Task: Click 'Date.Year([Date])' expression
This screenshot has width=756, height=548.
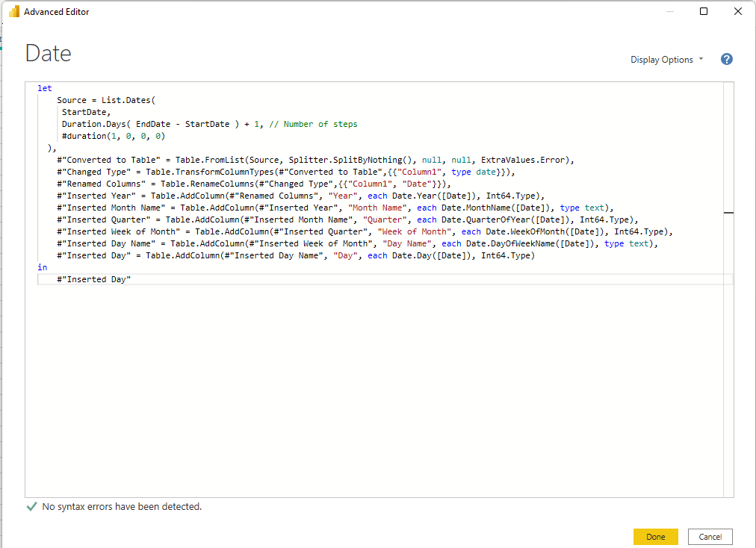Action: 434,196
